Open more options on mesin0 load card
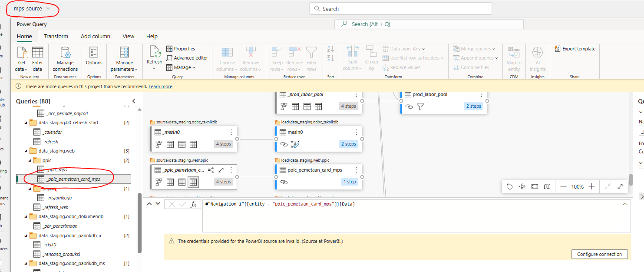The height and width of the screenshot is (272, 644). tap(356, 132)
